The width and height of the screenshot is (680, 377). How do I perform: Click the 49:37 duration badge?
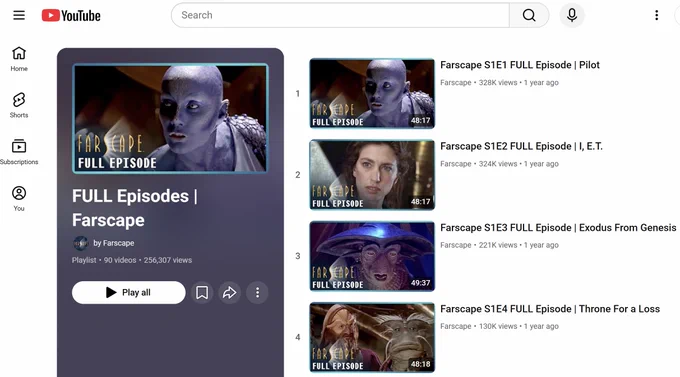pos(420,283)
